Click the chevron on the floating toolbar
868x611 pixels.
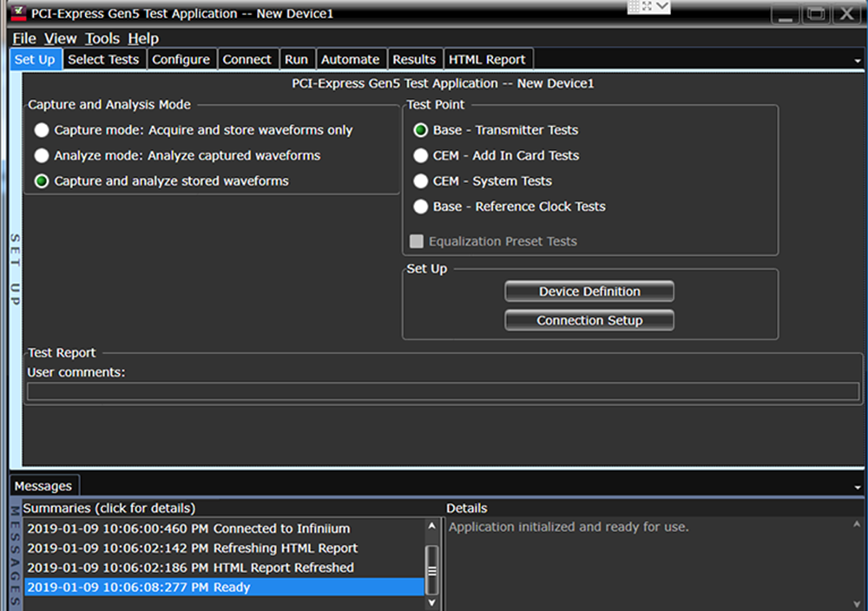pyautogui.click(x=662, y=7)
